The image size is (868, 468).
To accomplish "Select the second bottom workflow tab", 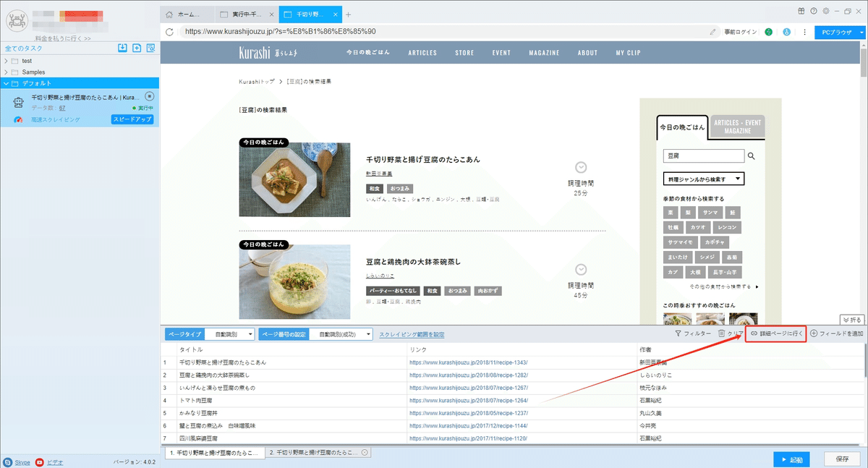I will pos(318,453).
